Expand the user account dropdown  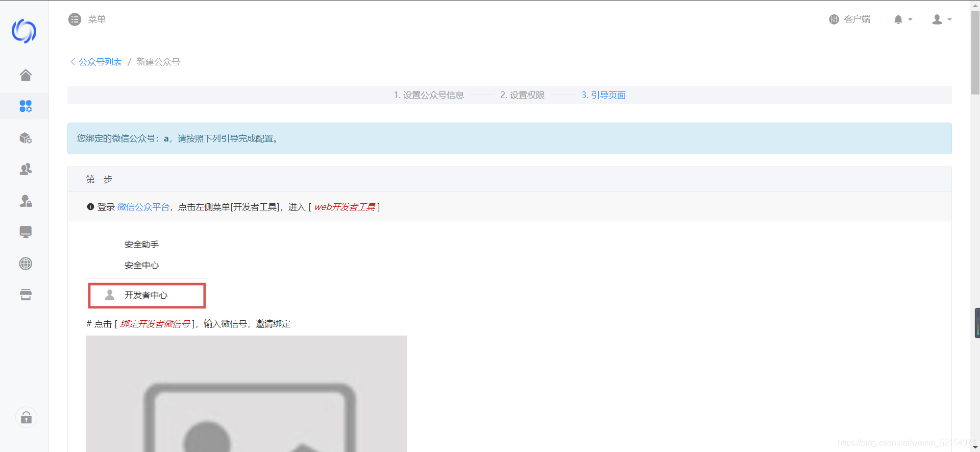click(x=942, y=19)
